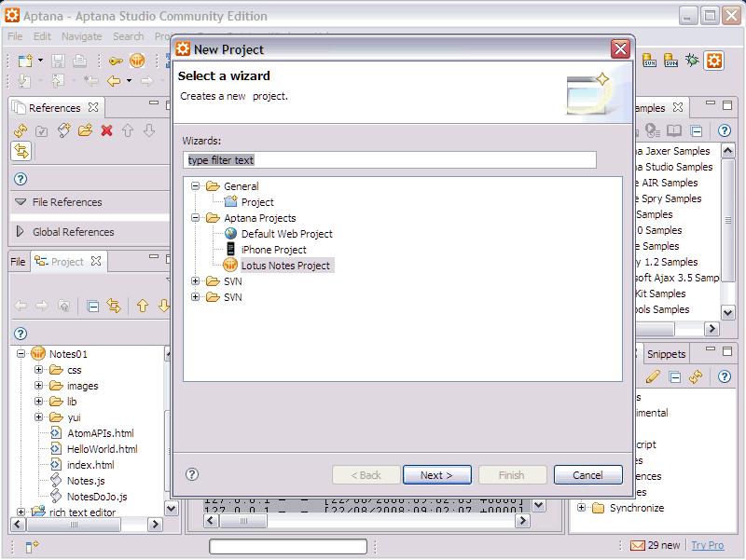Click the yellow back arrow in main toolbar
Image resolution: width=746 pixels, height=560 pixels.
click(x=113, y=81)
